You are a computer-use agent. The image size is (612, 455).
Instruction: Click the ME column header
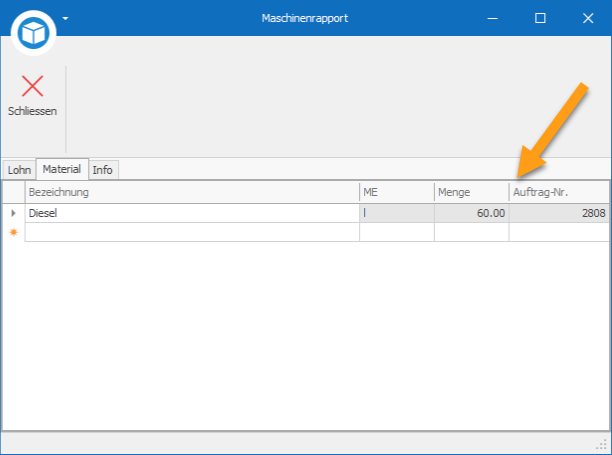[397, 192]
